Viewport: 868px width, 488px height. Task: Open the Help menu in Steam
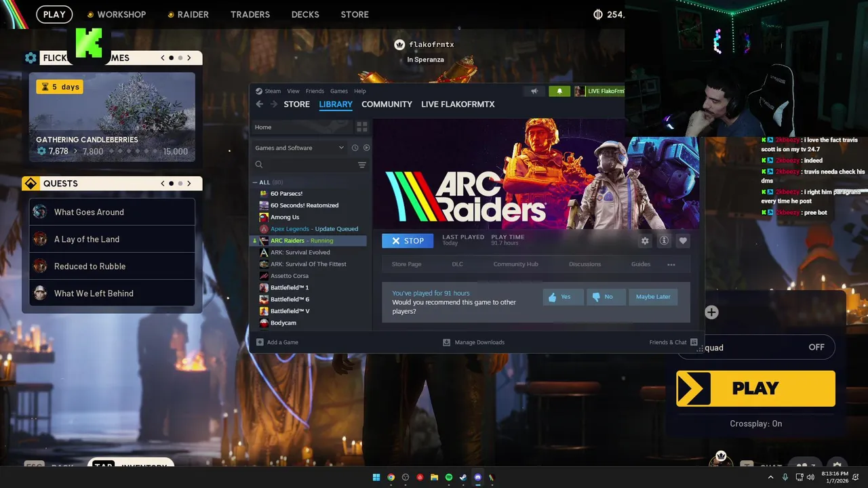click(360, 91)
